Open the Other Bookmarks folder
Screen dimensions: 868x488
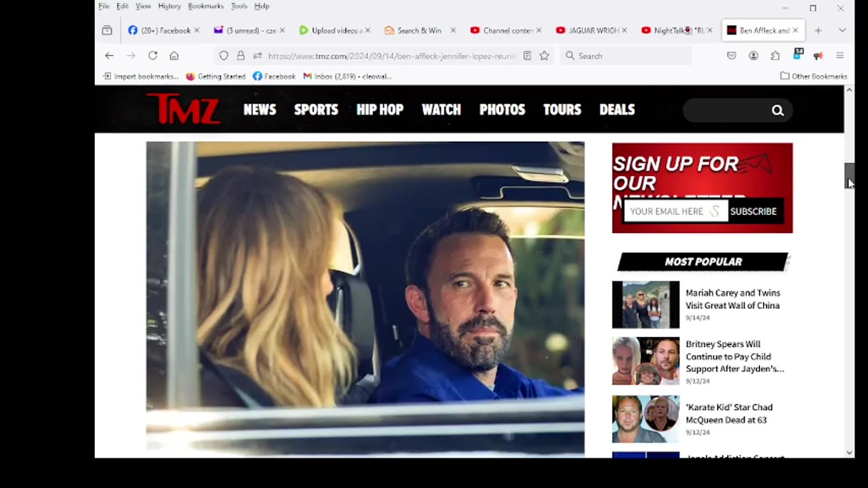[814, 76]
